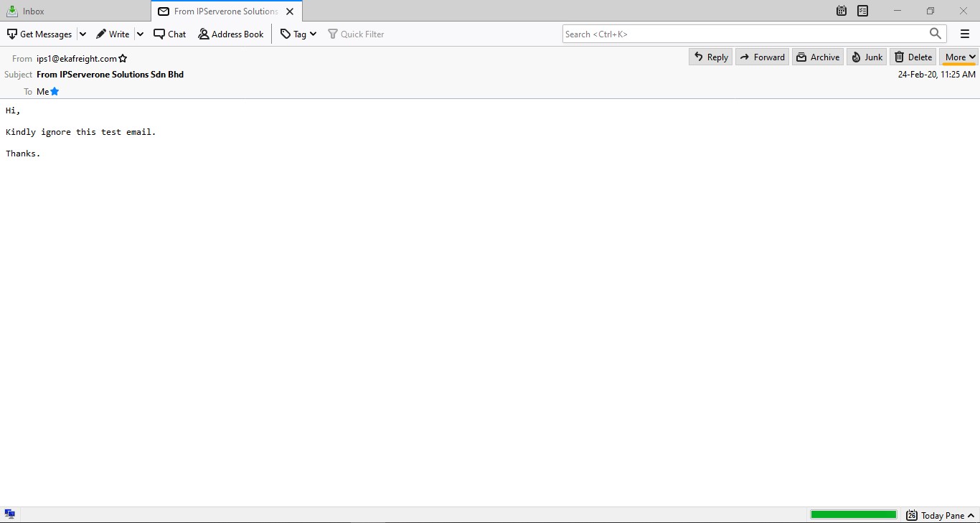The width and height of the screenshot is (980, 523).
Task: Switch to the Inbox tab
Action: 32,11
